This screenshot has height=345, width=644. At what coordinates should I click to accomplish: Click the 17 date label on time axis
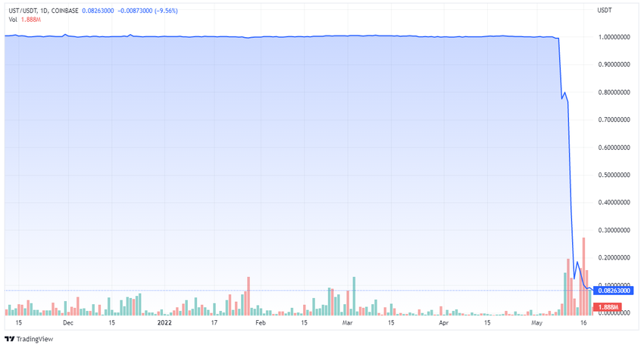214,323
